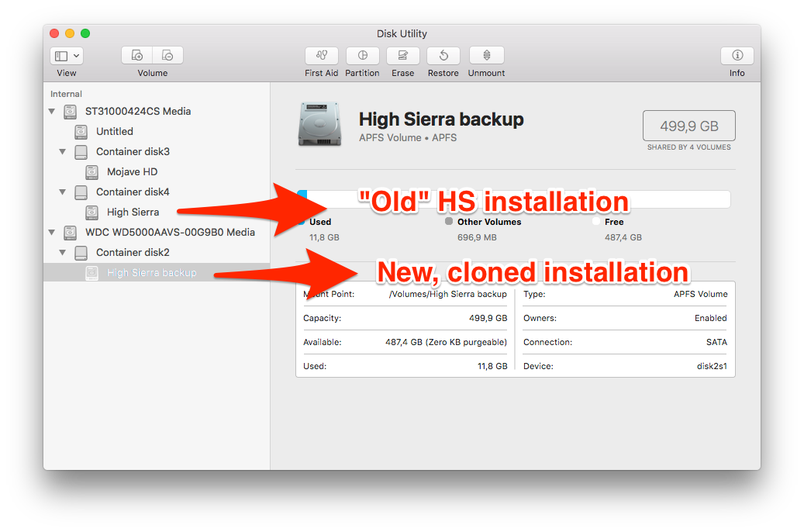Click the 696,9 MB value
Screen dimensions: 804x532
tap(477, 237)
